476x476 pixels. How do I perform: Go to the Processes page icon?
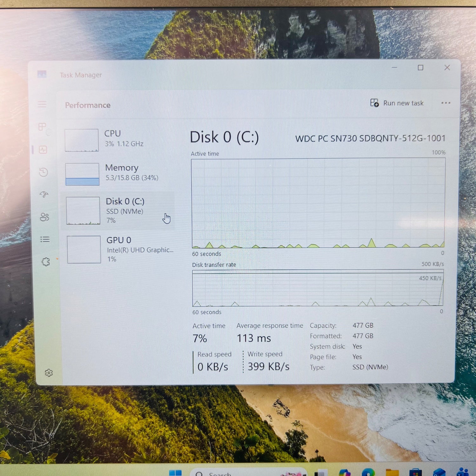click(x=42, y=127)
